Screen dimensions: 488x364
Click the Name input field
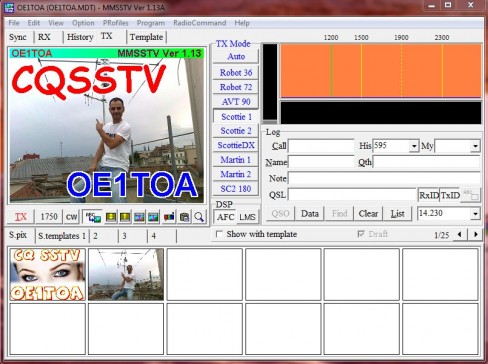[321, 162]
